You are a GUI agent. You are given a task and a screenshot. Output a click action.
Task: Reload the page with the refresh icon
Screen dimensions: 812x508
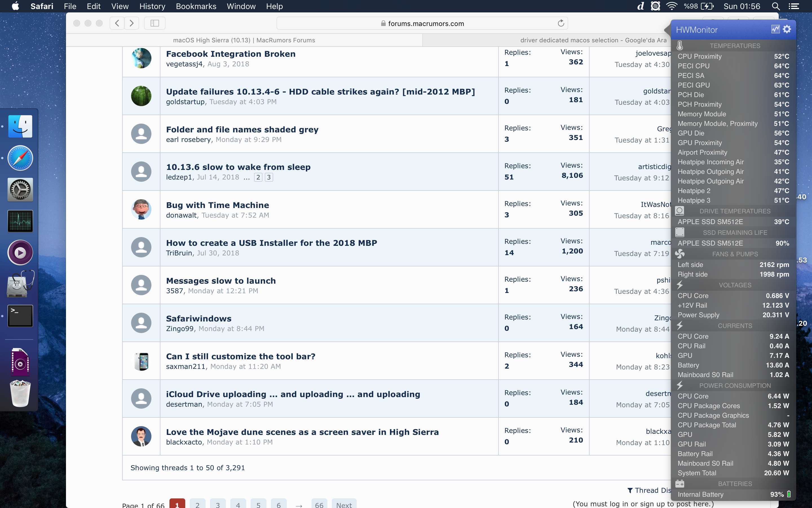pos(561,23)
